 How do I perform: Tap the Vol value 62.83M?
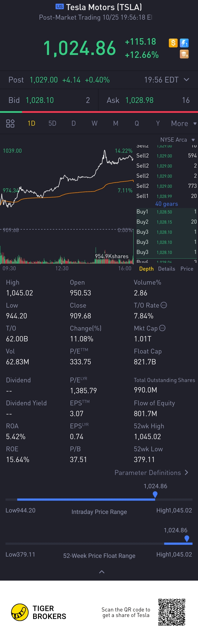tap(17, 362)
